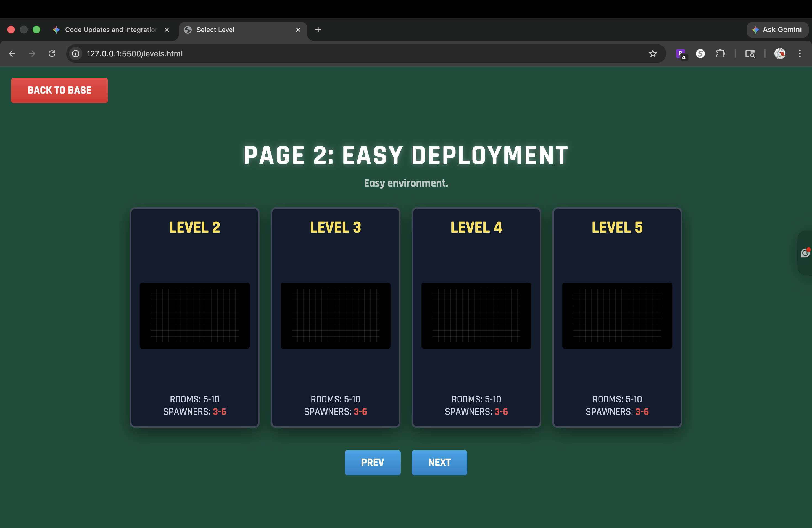
Task: Click the browser back arrow
Action: (x=12, y=54)
